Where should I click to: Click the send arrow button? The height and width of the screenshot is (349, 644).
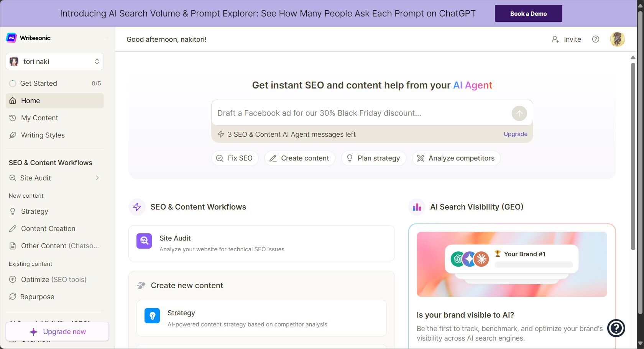(x=519, y=113)
